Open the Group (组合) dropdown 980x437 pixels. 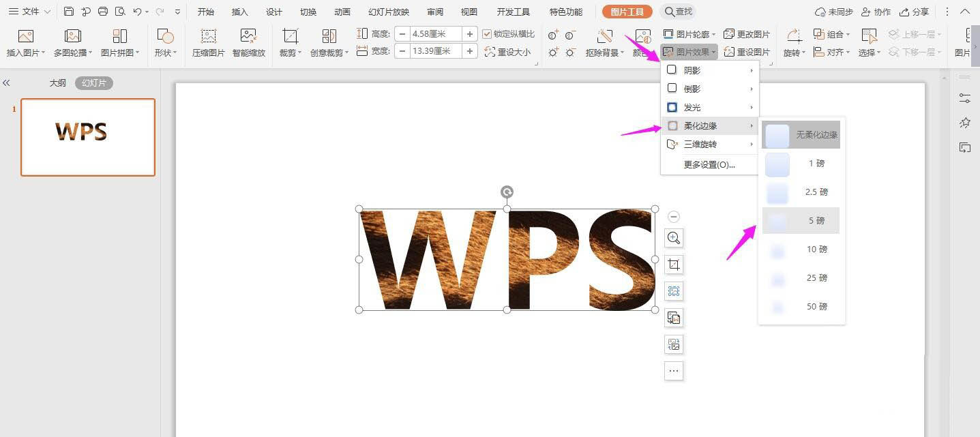831,34
